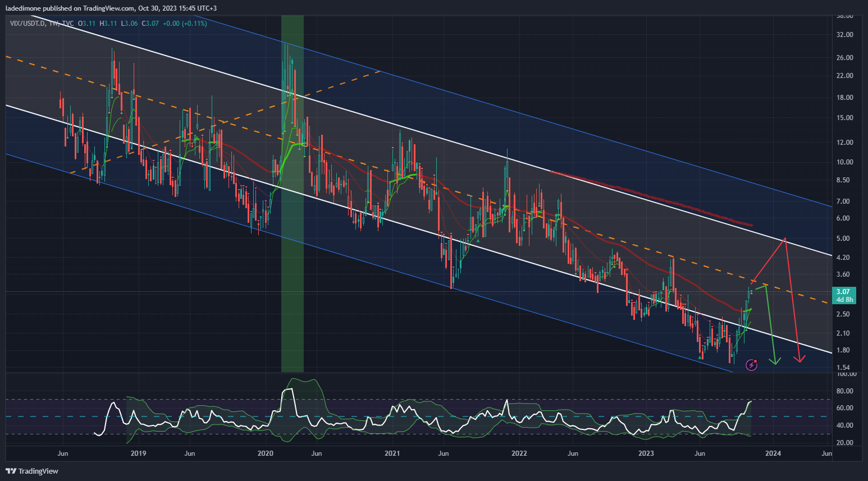Viewport: 868px width, 481px height.
Task: Click the 8.50 price axis label
Action: tap(843, 180)
